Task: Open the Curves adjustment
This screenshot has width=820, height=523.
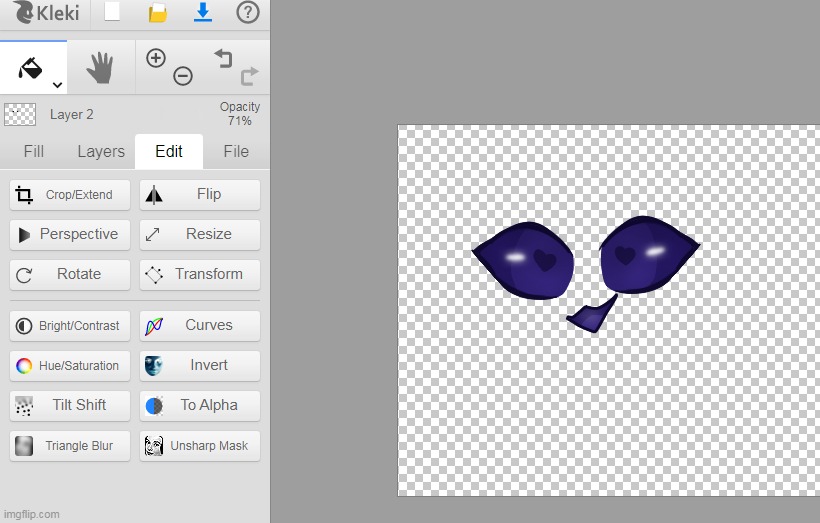Action: (200, 326)
